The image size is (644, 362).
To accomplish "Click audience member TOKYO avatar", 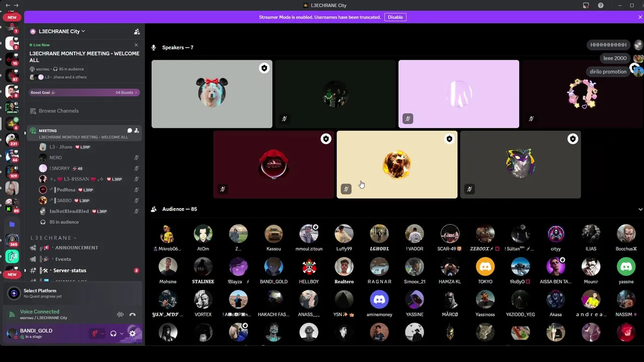I will [485, 267].
